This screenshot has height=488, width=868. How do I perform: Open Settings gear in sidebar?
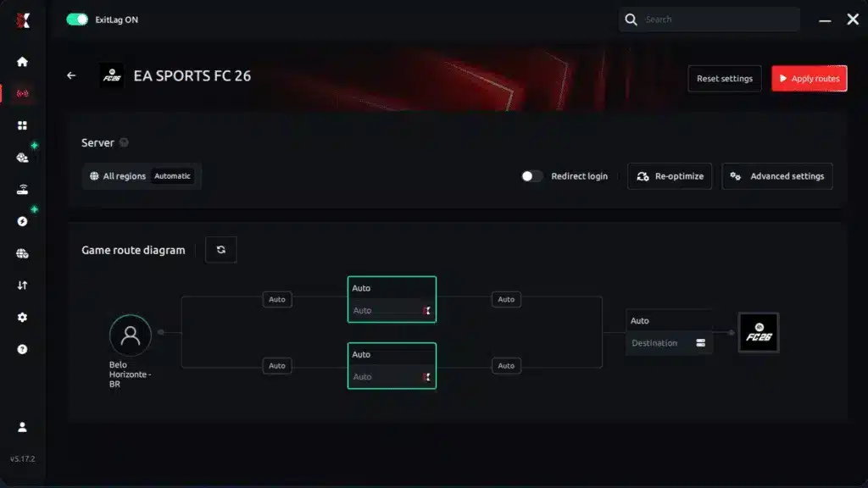coord(22,318)
